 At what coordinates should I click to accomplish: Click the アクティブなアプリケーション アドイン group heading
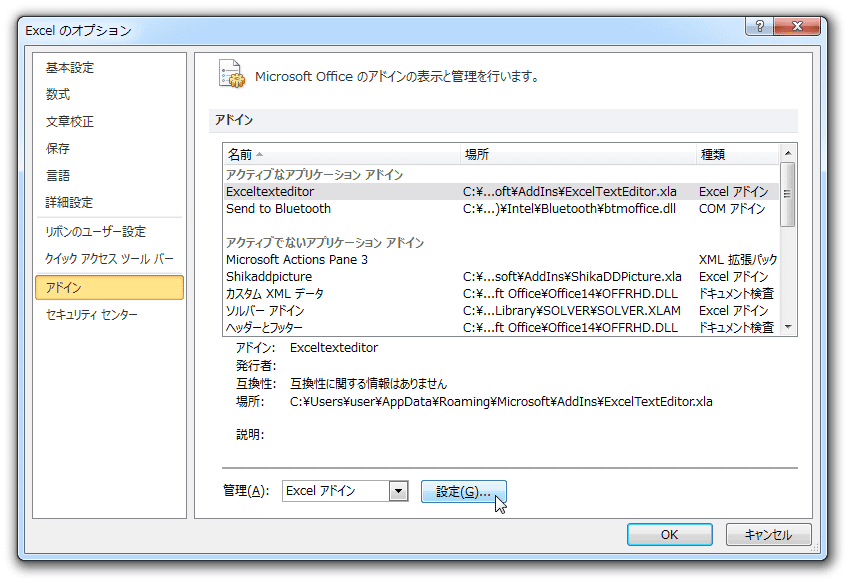pyautogui.click(x=315, y=175)
